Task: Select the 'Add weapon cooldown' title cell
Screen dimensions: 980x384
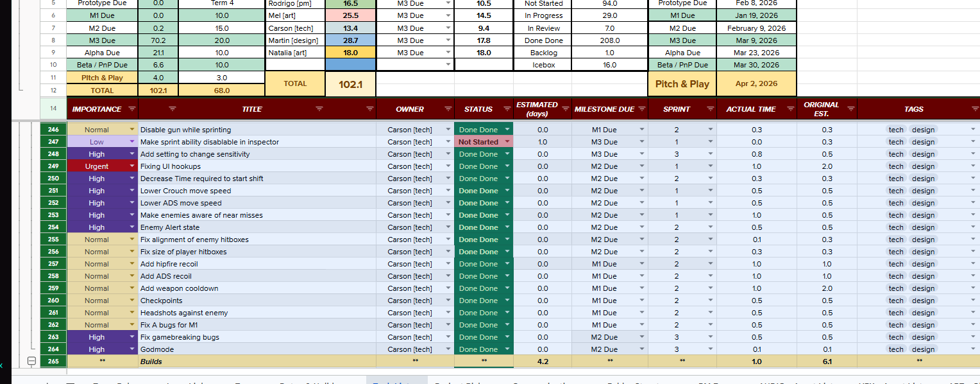Action: coord(257,288)
